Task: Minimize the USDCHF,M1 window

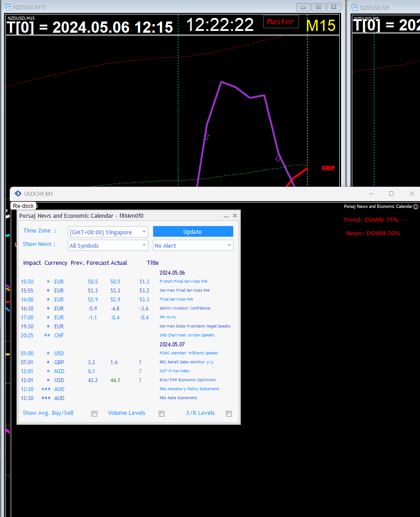Action: point(371,194)
